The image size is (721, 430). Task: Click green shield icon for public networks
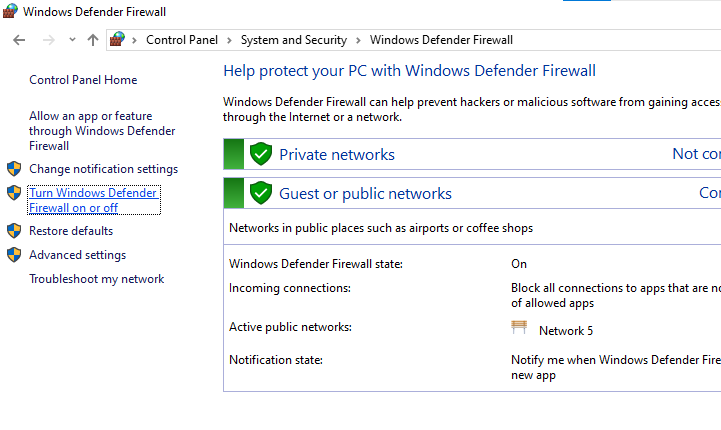(261, 193)
